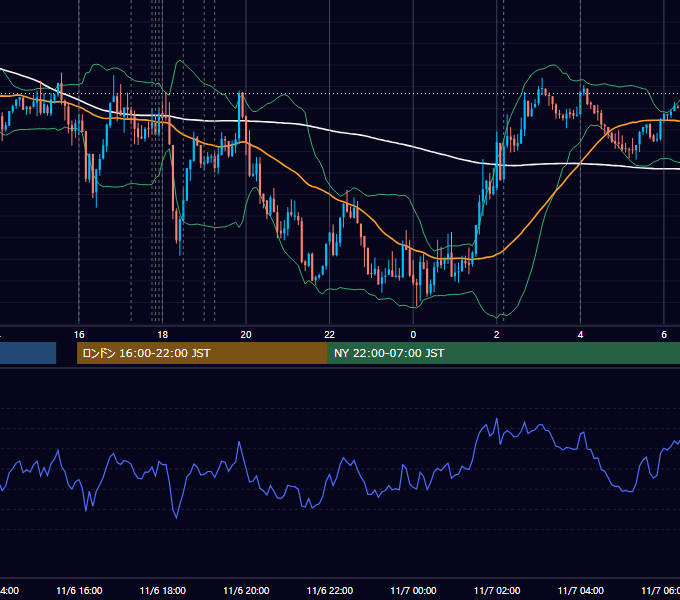Click the hour label 22 on the upper axis
This screenshot has width=680, height=600.
pyautogui.click(x=330, y=335)
